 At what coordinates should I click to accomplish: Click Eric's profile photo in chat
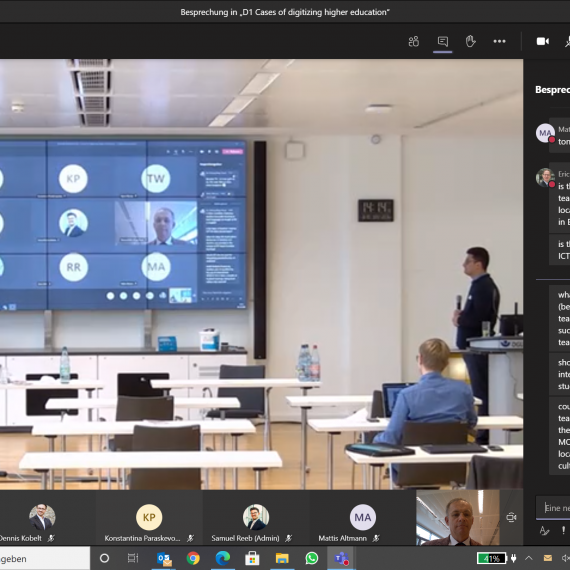545,177
